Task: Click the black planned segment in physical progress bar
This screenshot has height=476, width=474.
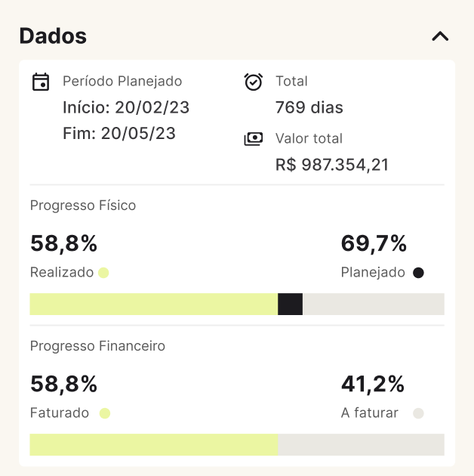Action: pos(291,304)
